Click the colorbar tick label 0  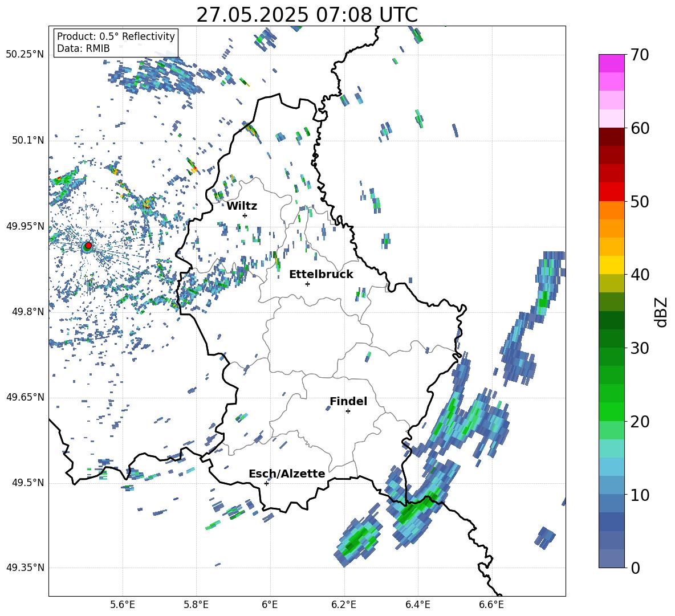coord(635,568)
